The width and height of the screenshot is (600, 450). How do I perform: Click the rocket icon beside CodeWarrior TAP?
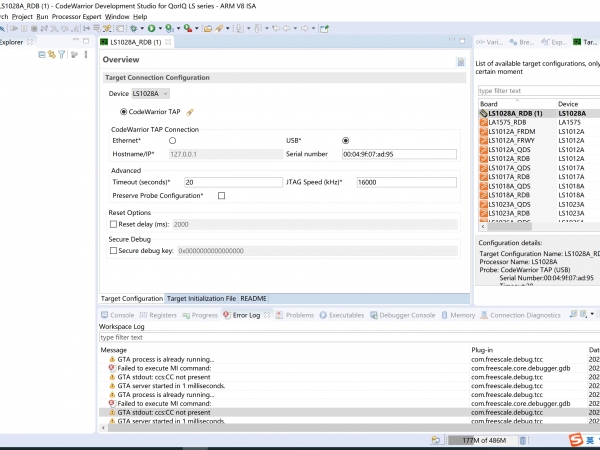[x=190, y=111]
